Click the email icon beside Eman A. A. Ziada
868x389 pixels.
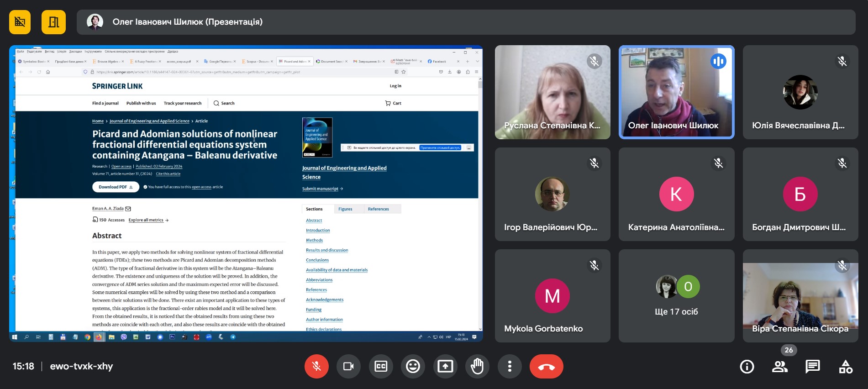click(x=128, y=209)
